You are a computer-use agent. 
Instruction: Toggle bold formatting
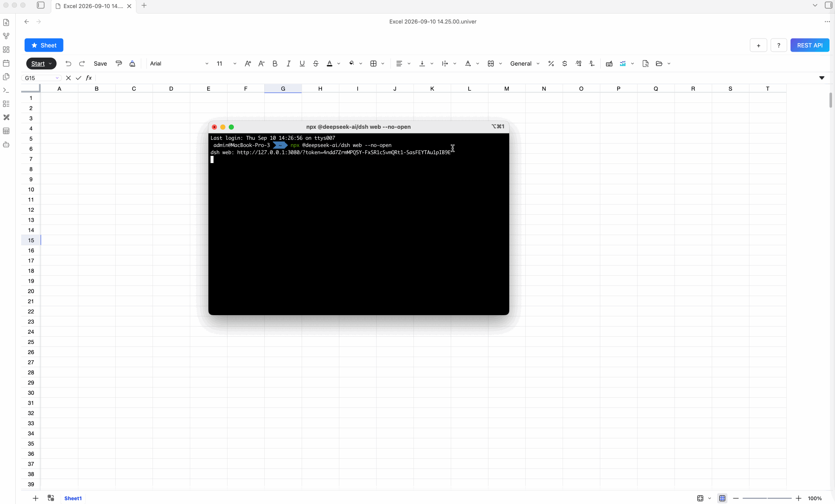[x=275, y=64]
